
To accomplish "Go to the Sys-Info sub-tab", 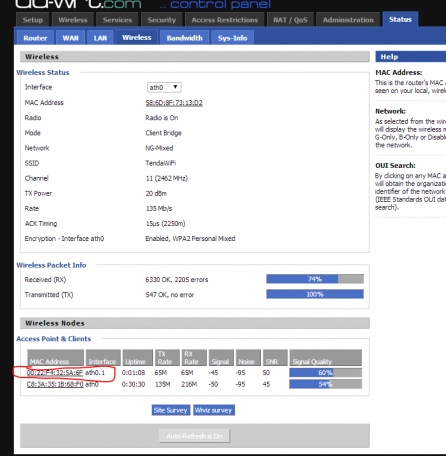I will pos(232,38).
